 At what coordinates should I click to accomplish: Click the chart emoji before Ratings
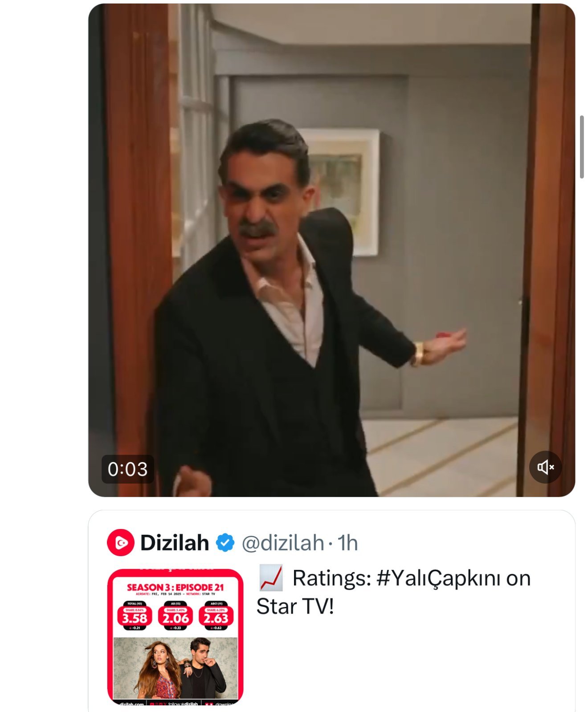point(270,578)
